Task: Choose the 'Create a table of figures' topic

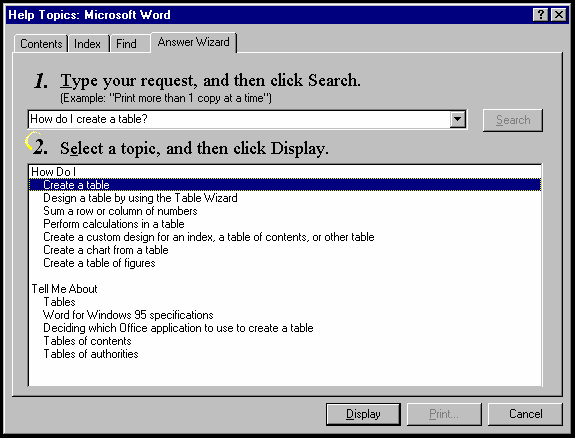Action: [x=99, y=263]
